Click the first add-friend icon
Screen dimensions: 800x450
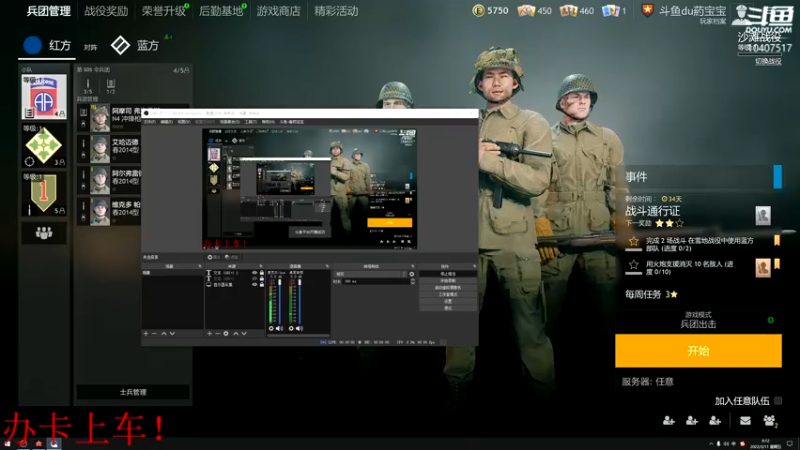pos(668,420)
